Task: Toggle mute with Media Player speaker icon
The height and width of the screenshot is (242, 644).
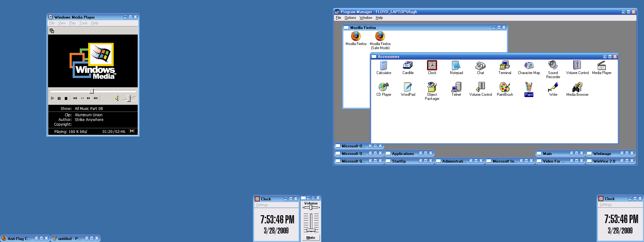Action: coord(117,98)
